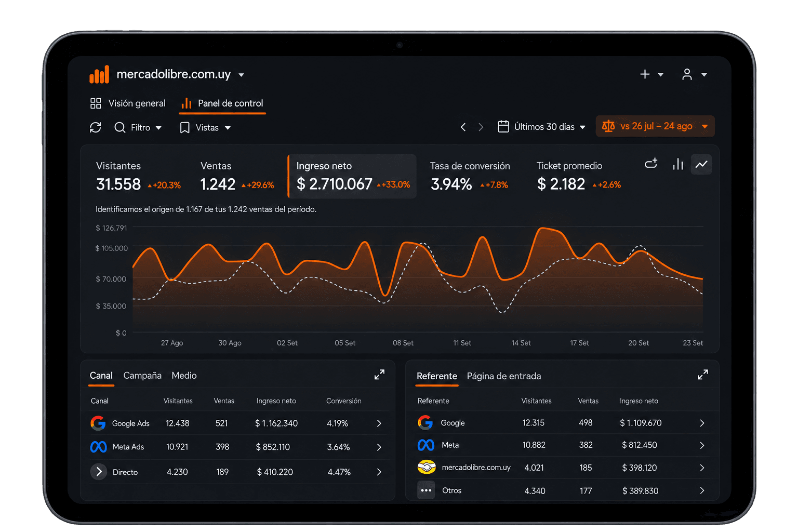Click the add comparison metric icon
Screen dimensions: 798x532
651,164
